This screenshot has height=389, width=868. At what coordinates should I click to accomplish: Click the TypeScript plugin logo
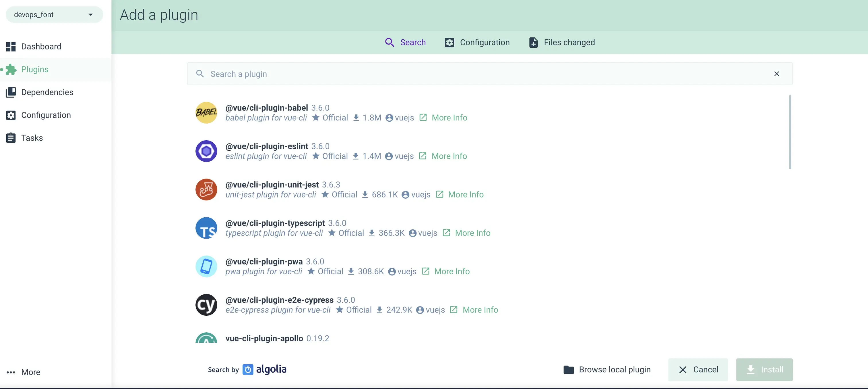tap(206, 228)
